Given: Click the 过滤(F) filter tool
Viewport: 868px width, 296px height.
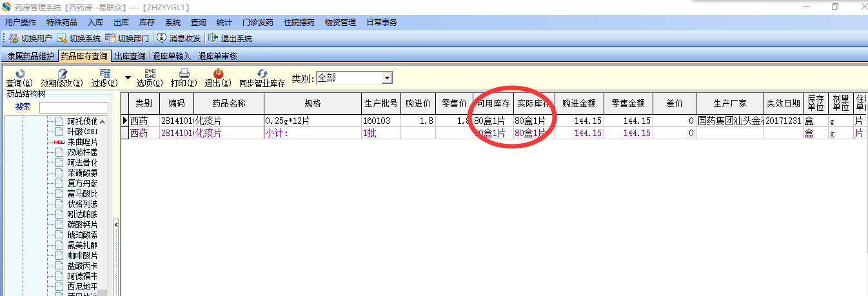Looking at the screenshot, I should coord(104,78).
